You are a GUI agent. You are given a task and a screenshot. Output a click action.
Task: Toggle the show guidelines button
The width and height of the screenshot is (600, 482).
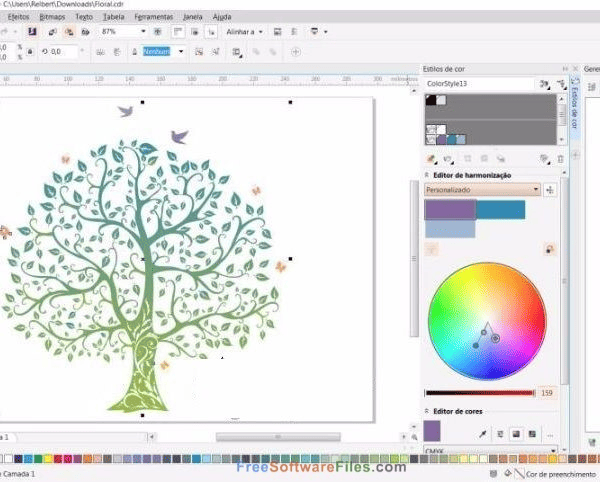tap(211, 32)
